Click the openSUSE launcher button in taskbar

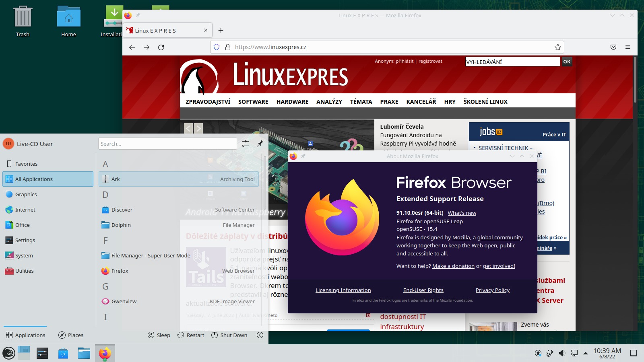tap(9, 353)
